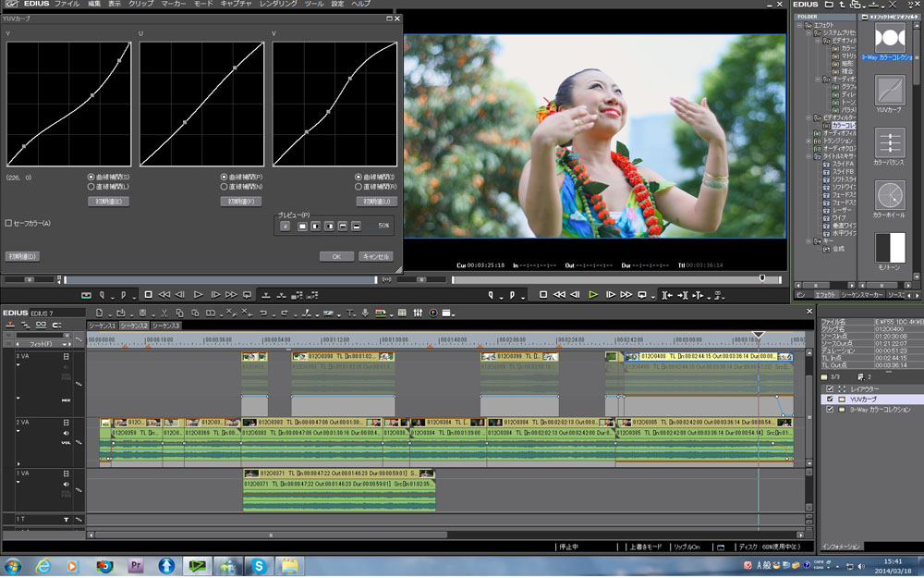Reset V curve with 初期値(U) button
The height and width of the screenshot is (578, 924).
[377, 202]
